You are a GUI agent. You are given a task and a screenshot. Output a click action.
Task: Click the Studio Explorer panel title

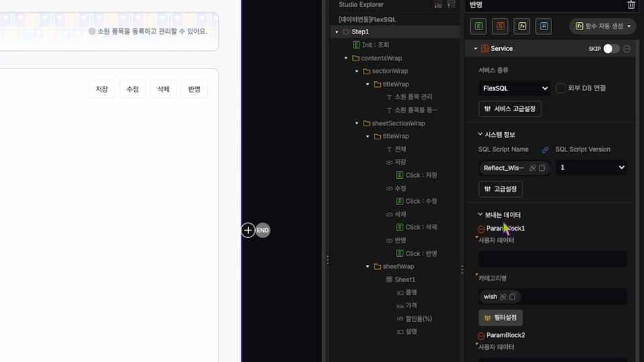361,5
